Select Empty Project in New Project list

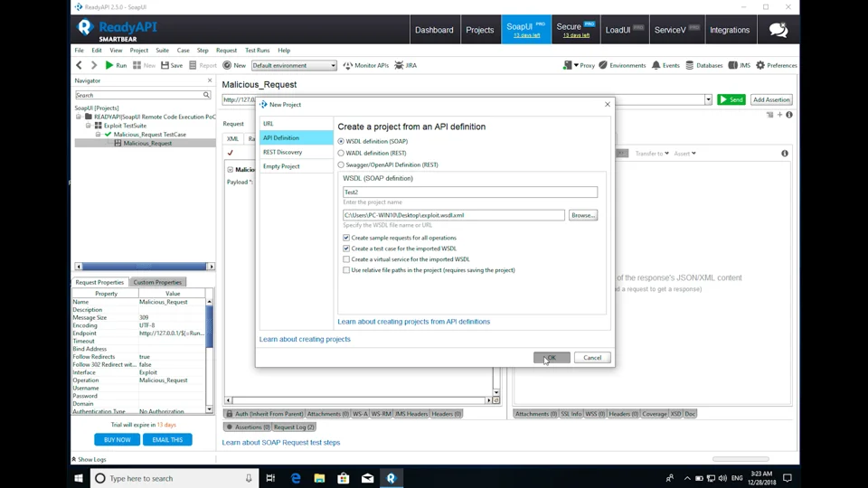pyautogui.click(x=297, y=166)
